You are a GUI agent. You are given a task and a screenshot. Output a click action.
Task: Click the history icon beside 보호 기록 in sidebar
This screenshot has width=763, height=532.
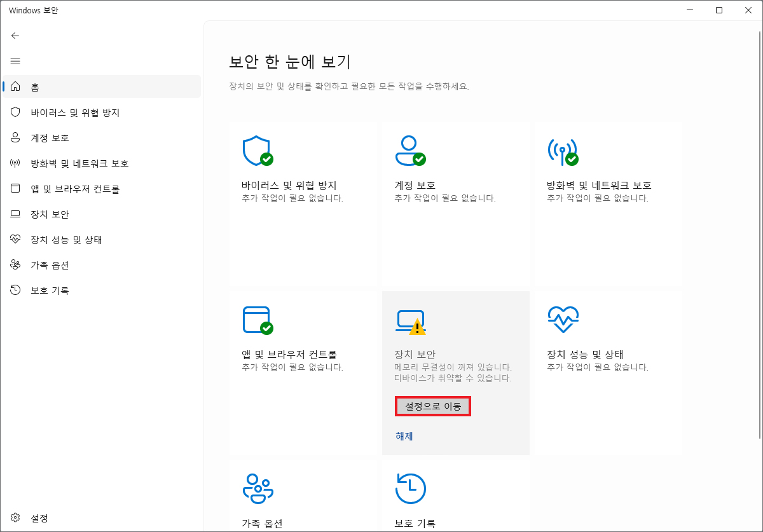(16, 290)
